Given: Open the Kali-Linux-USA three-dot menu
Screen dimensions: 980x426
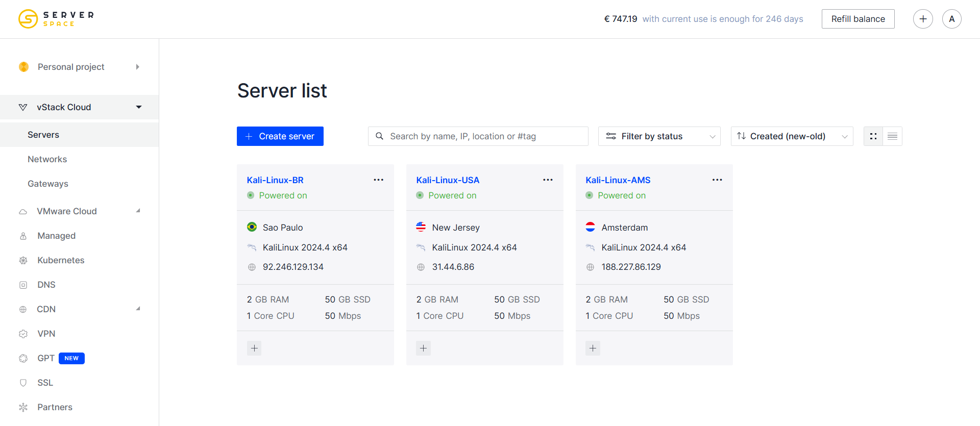Looking at the screenshot, I should click(x=548, y=180).
